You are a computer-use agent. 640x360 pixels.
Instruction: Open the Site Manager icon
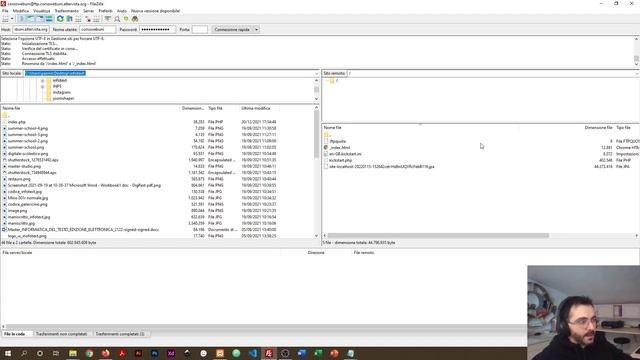(5, 19)
